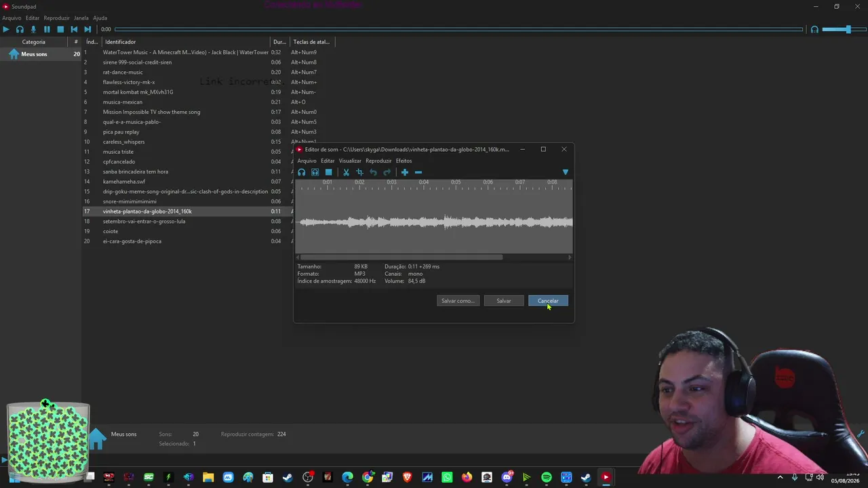Adjust the main volume slider
The width and height of the screenshot is (868, 488).
click(843, 29)
